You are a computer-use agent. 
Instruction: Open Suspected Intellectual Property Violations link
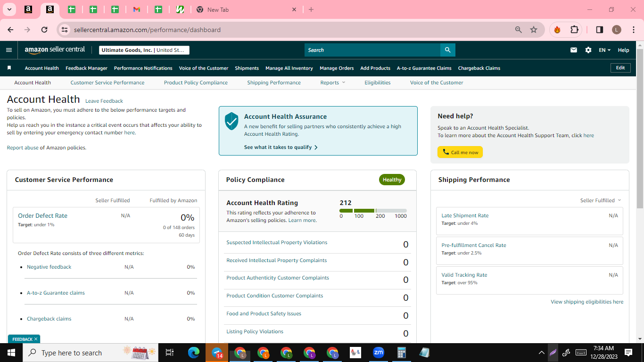277,242
